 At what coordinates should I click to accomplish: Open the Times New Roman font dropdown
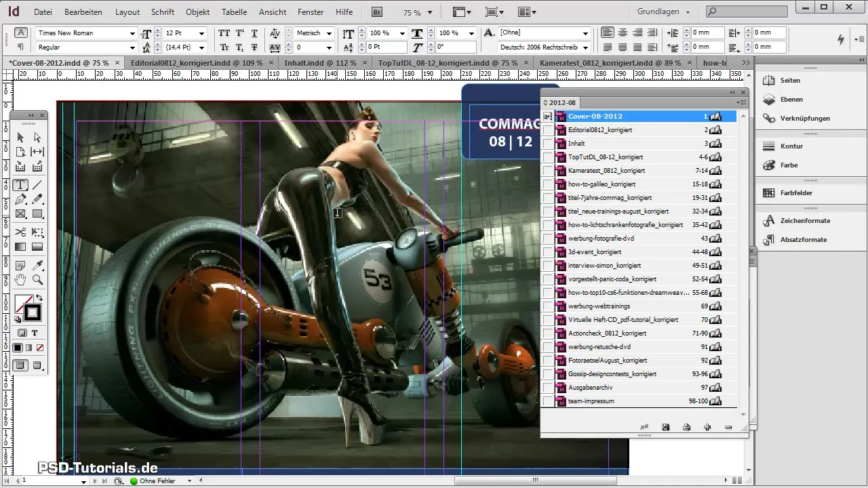[132, 33]
